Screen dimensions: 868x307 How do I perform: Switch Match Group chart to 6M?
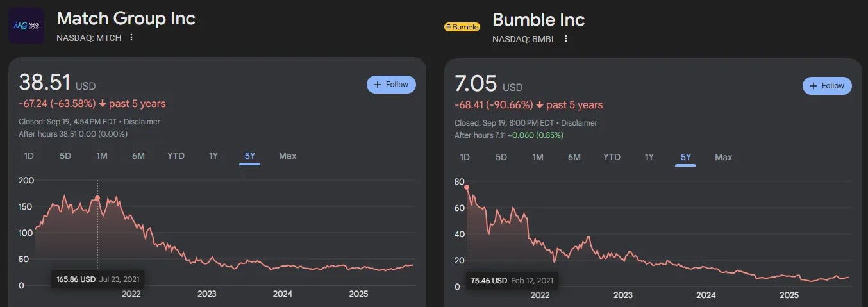point(138,156)
